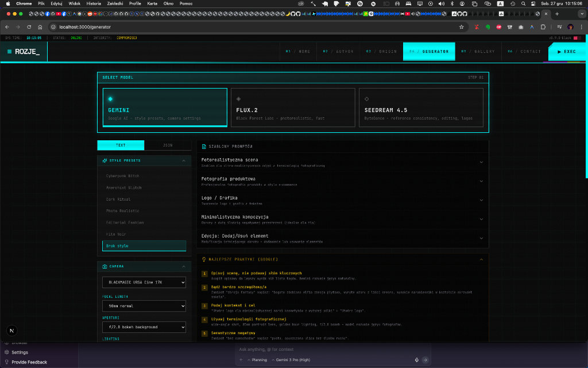Click the Settings gear icon in the bottom panel

click(7, 352)
